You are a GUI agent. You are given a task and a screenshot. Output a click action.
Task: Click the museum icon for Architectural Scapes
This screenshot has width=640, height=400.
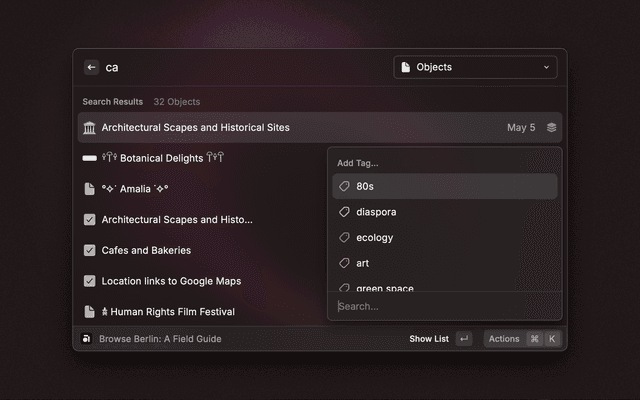(x=90, y=128)
